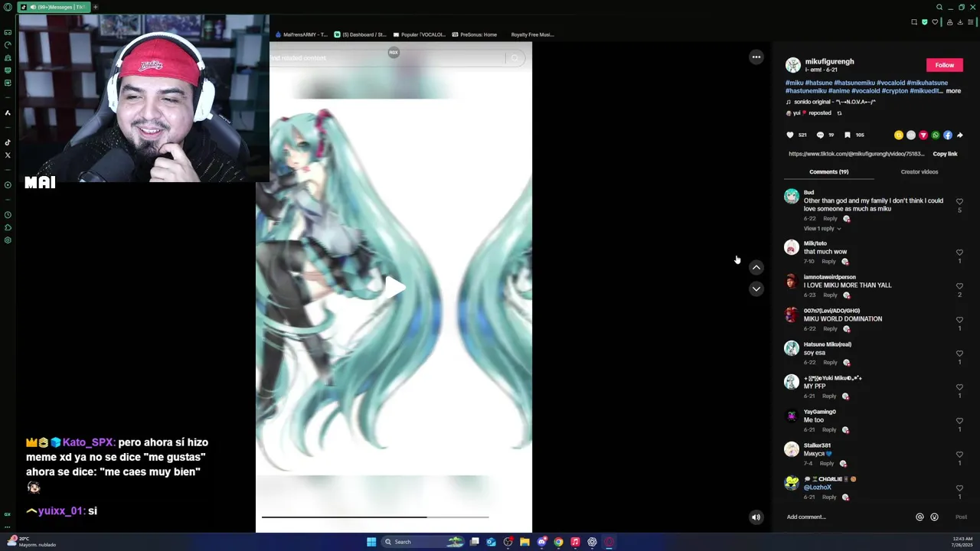Open a new browser tab with plus
Image resolution: width=980 pixels, height=551 pixels.
[x=95, y=7]
